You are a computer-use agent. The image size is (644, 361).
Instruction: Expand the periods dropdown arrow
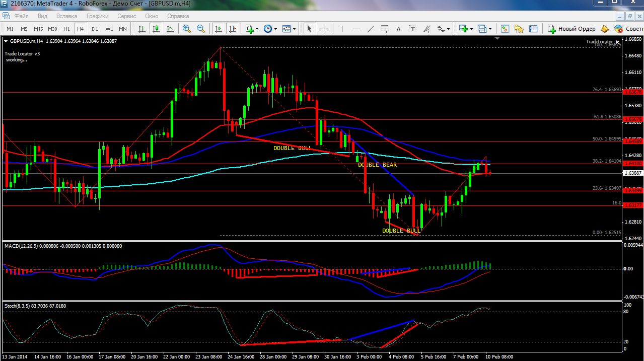pos(275,29)
